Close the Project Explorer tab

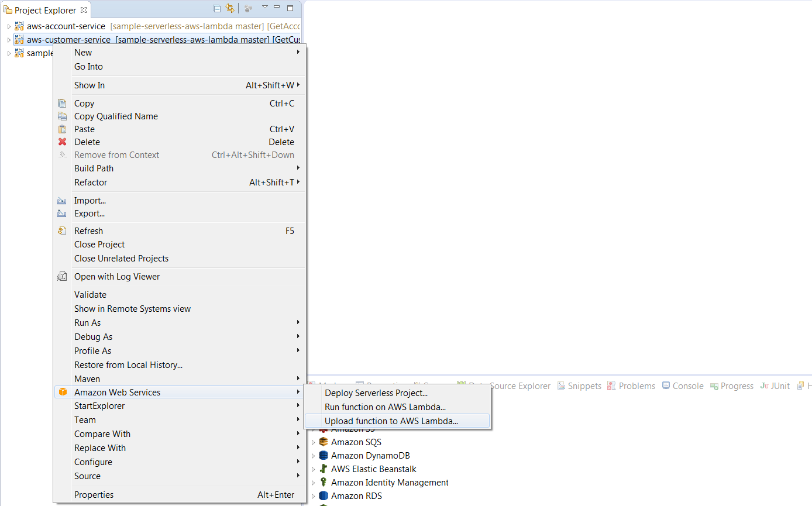coord(83,10)
